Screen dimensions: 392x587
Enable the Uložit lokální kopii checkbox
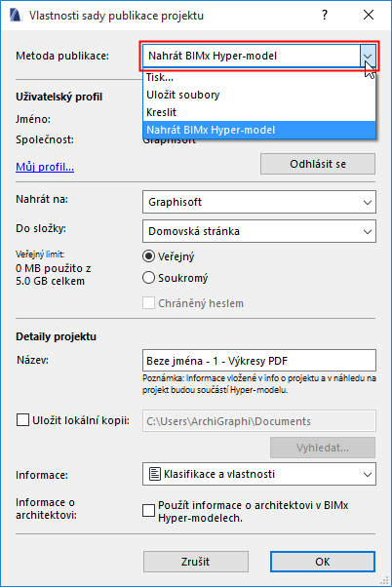pos(22,420)
